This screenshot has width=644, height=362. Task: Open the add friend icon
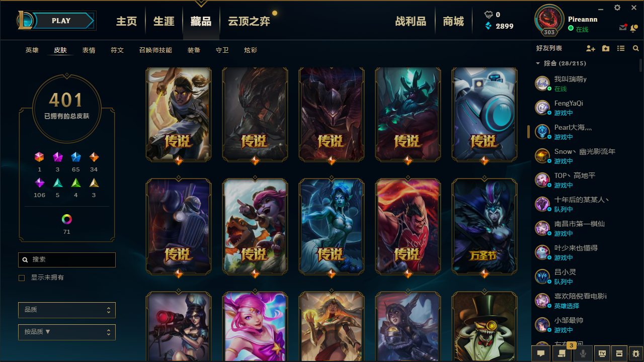(591, 48)
